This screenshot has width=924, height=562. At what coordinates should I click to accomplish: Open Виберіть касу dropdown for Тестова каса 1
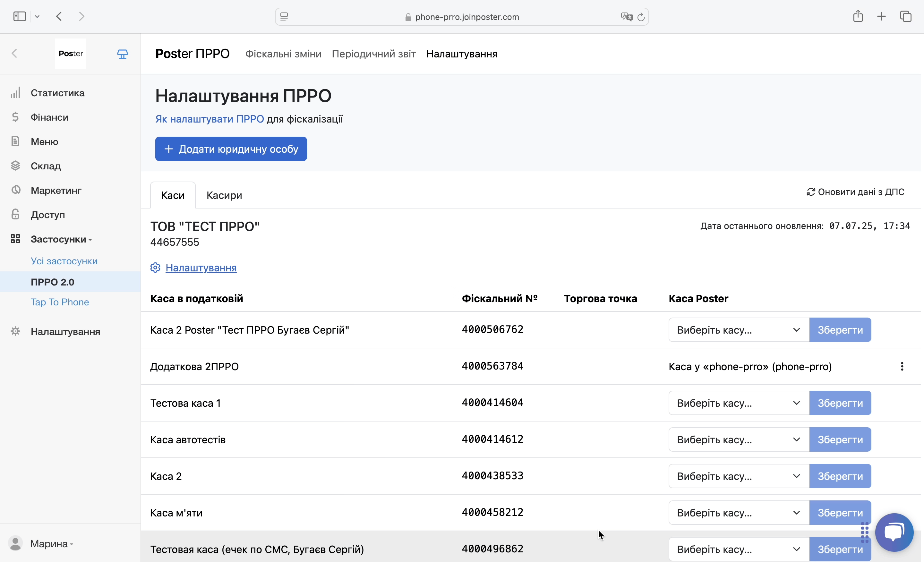(739, 403)
